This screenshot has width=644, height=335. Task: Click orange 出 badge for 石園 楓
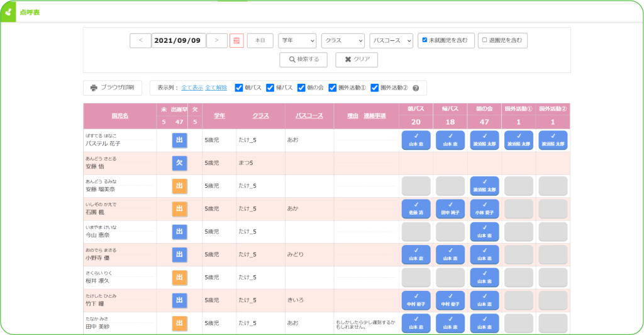pos(179,209)
